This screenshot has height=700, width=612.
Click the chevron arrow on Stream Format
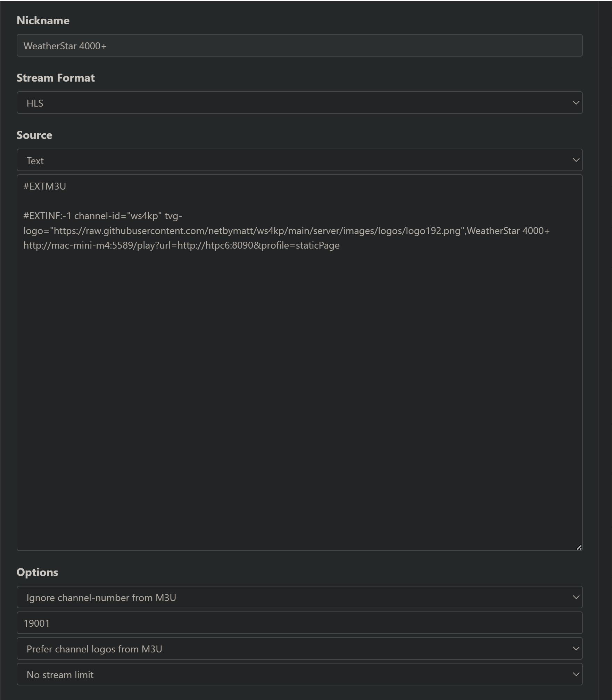click(x=576, y=103)
